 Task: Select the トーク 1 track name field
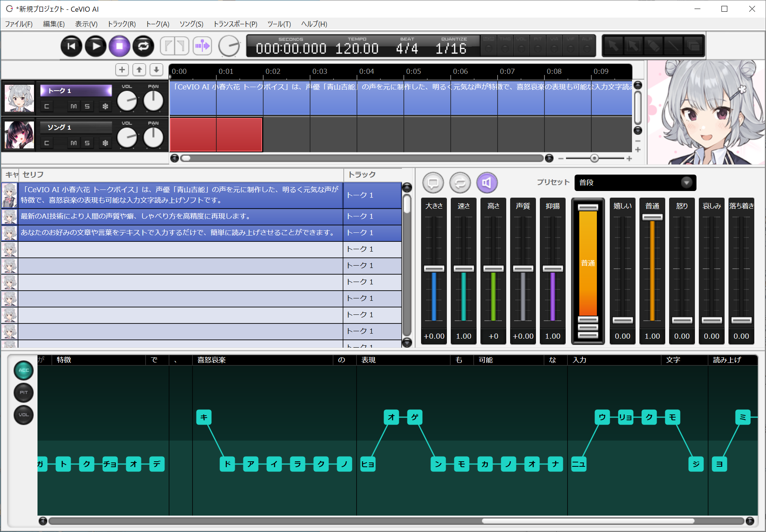click(76, 91)
